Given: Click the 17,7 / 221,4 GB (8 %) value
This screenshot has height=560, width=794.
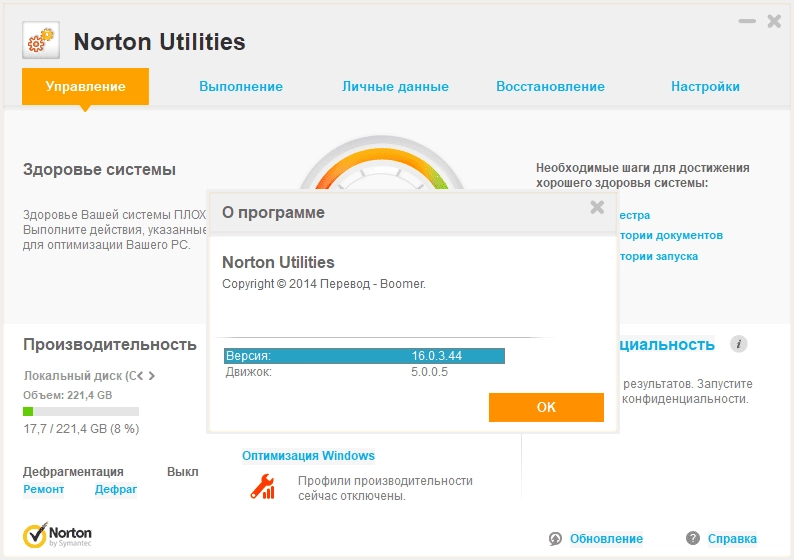Looking at the screenshot, I should (81, 429).
